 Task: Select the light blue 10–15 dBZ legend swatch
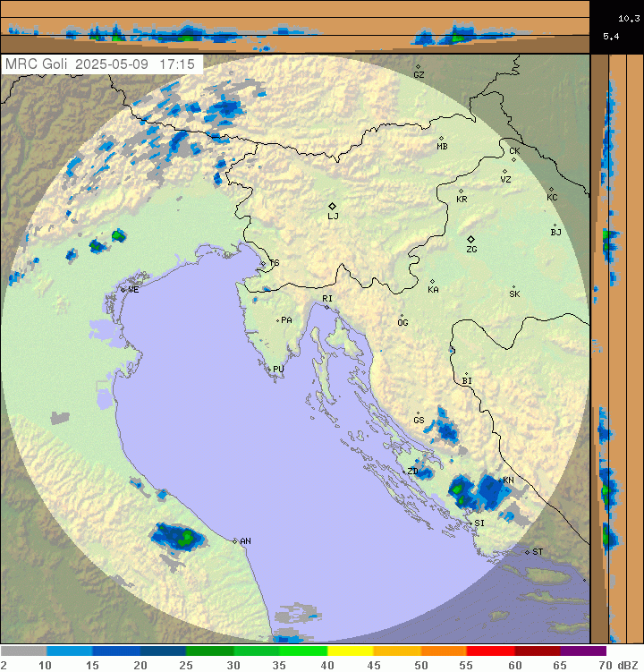(x=70, y=651)
